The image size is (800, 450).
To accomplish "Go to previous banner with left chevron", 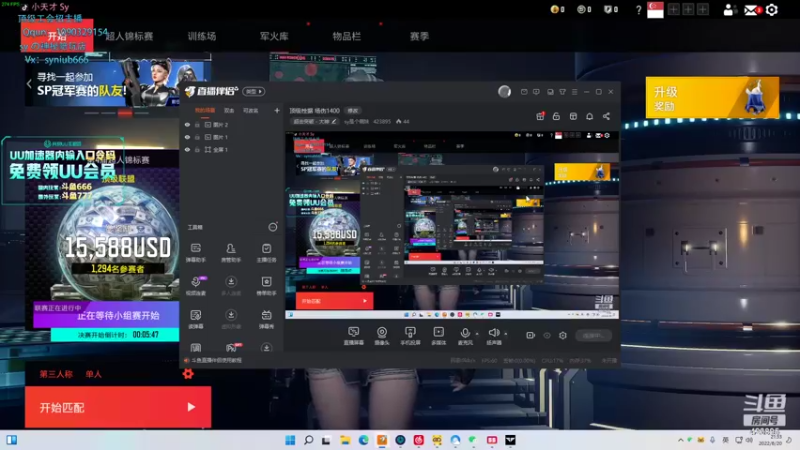I will [x=29, y=84].
